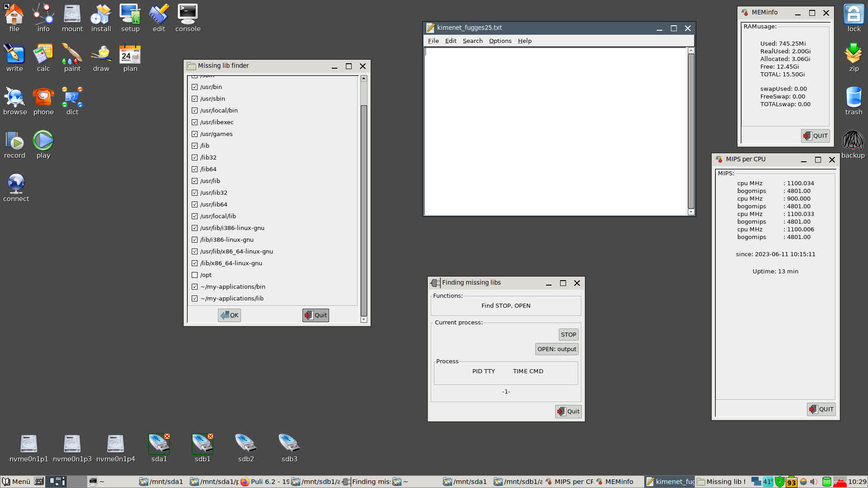Open the Edit menu in text editor
Screen dimensions: 868x488
[x=451, y=41]
